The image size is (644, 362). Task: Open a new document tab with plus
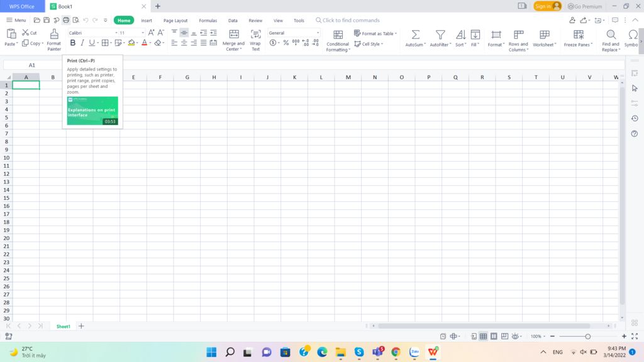(x=158, y=6)
